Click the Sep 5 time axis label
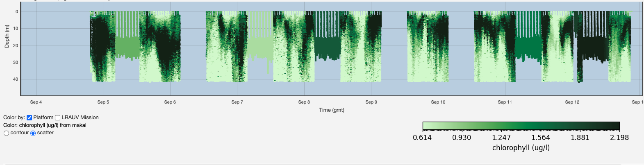 coord(103,102)
